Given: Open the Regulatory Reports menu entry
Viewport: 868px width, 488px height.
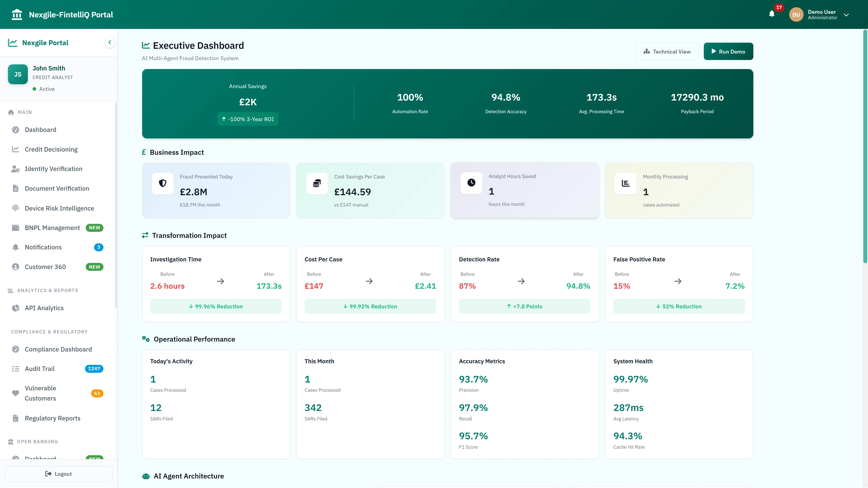Looking at the screenshot, I should [x=52, y=418].
